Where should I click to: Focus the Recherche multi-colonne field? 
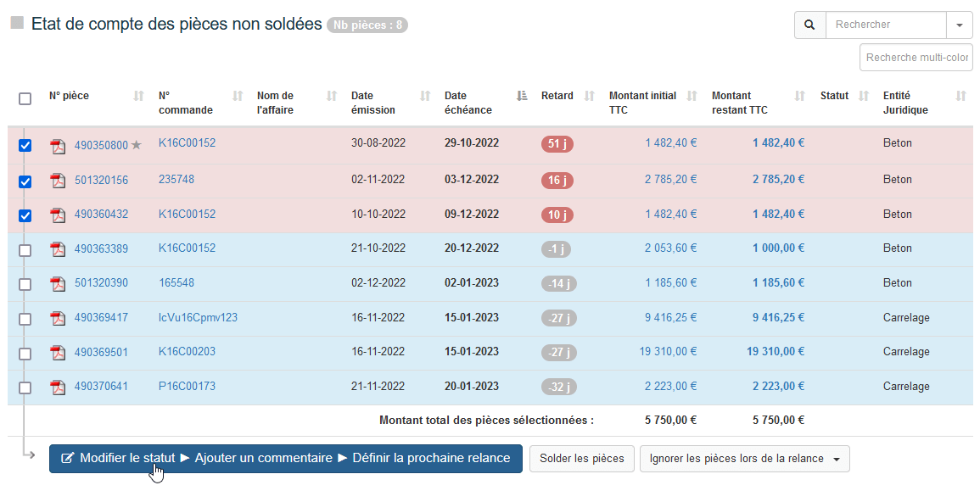pos(916,58)
